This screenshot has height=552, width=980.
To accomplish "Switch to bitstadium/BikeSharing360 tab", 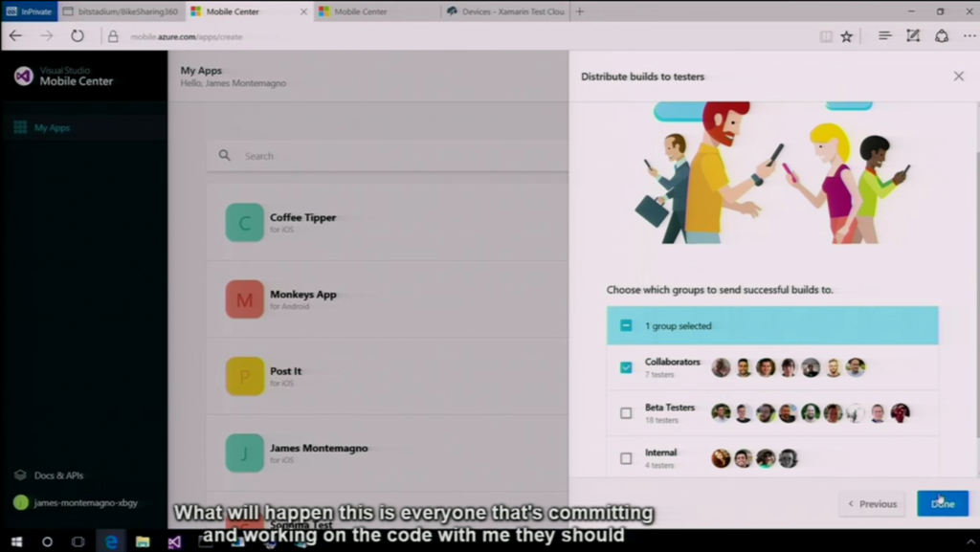I will [122, 11].
